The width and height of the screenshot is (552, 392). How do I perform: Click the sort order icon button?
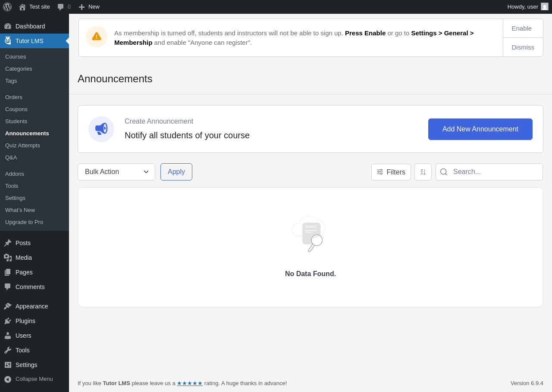[x=423, y=172]
